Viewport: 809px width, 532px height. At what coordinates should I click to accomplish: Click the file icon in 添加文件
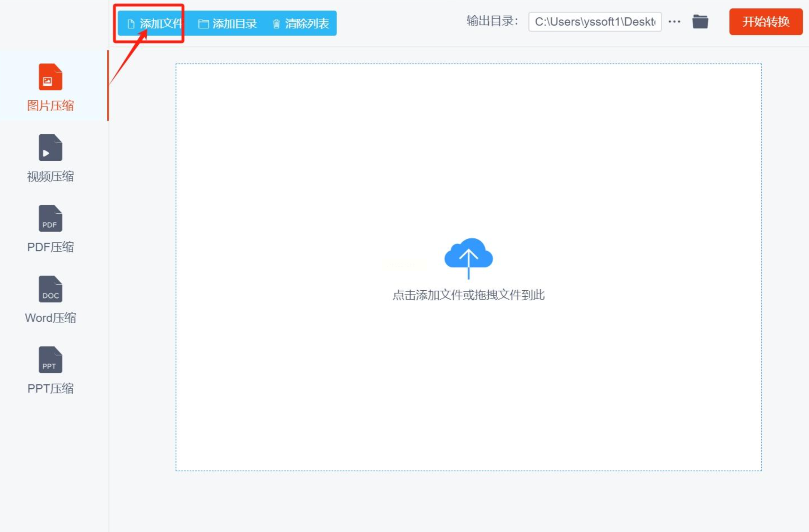(x=131, y=24)
